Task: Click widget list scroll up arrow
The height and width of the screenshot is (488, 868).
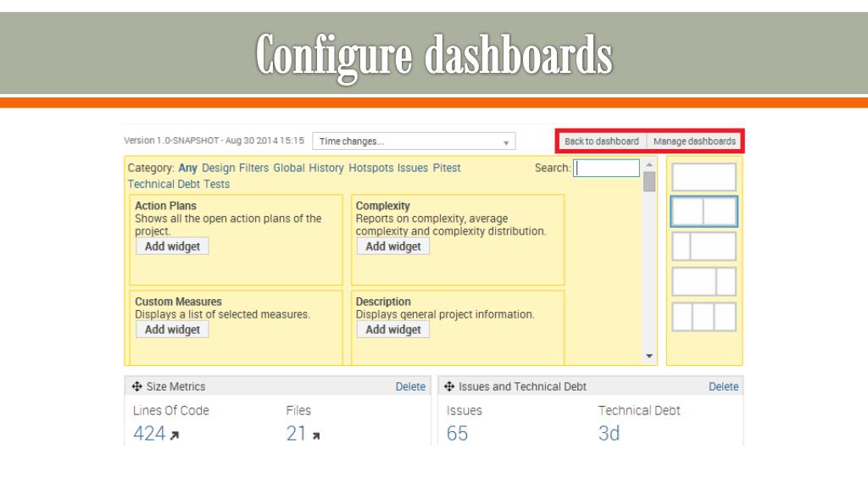Action: pos(649,165)
